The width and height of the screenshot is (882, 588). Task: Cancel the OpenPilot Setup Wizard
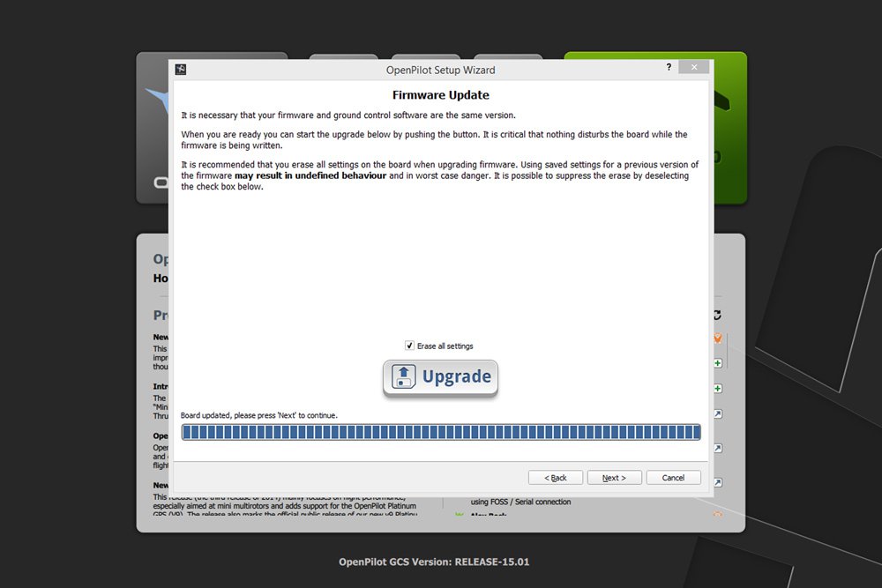pos(673,477)
